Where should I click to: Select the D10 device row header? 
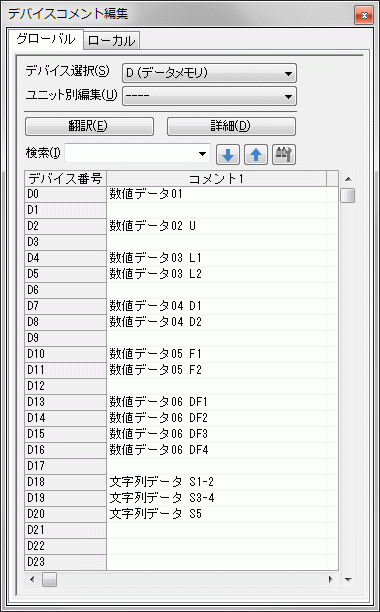(x=66, y=354)
